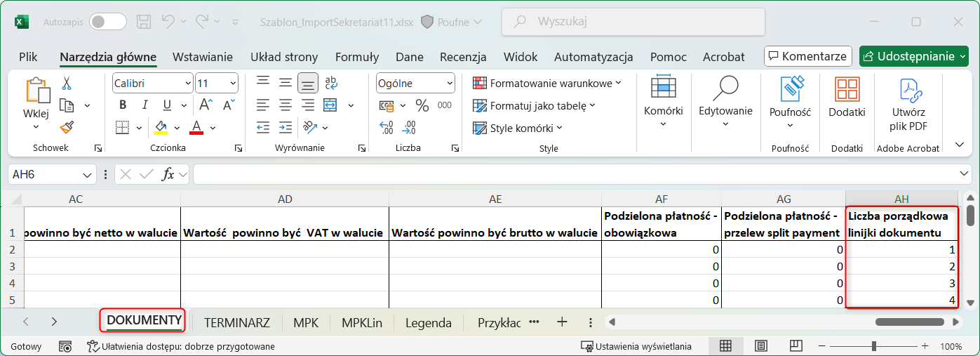
Task: Toggle align bottom icon
Action: click(x=307, y=83)
